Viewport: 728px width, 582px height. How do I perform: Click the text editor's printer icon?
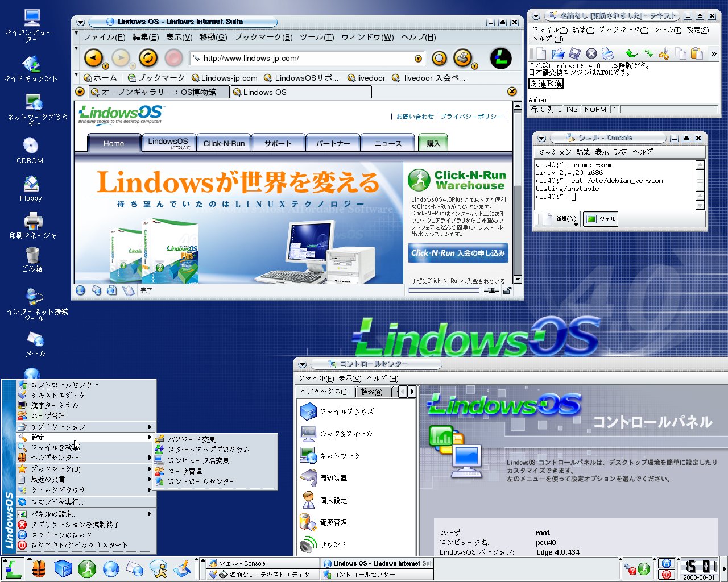coord(608,53)
